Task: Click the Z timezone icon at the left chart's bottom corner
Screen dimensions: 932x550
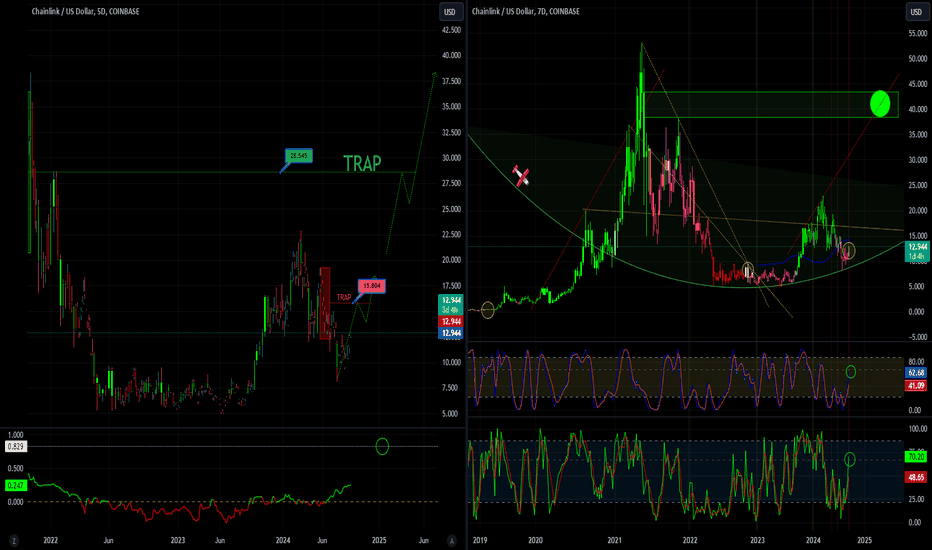Action: (14, 540)
